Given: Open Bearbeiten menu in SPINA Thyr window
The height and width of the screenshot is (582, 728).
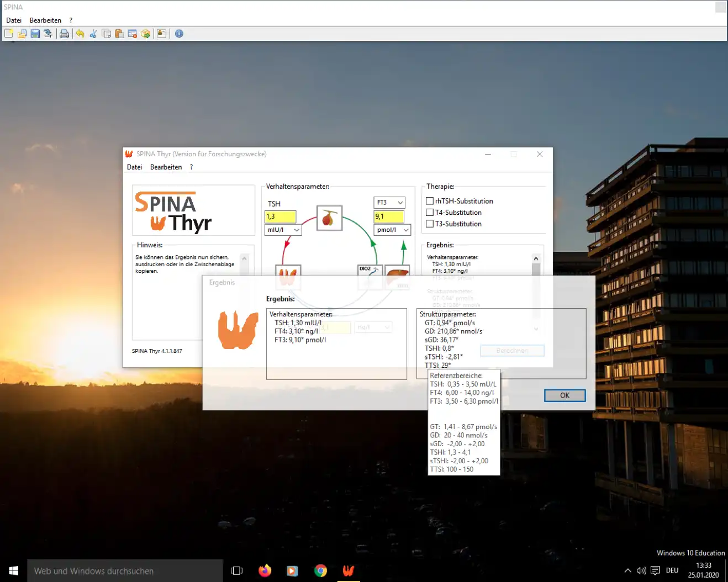Looking at the screenshot, I should point(166,167).
